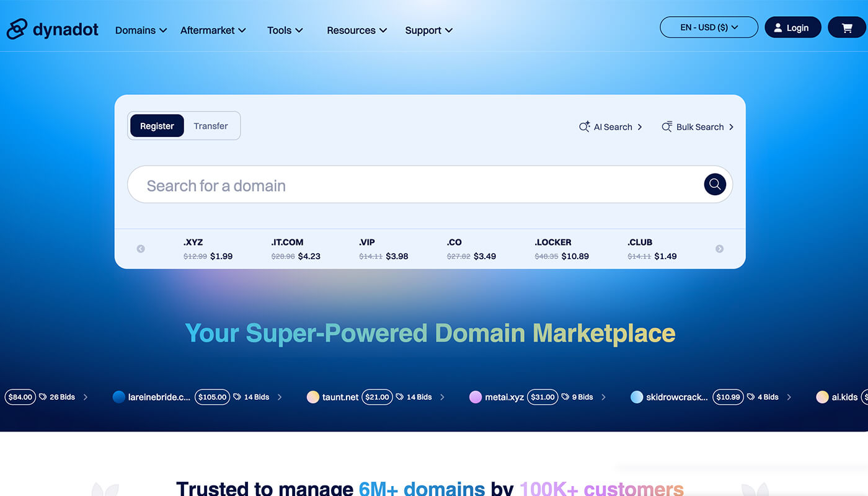868x496 pixels.
Task: Click the 9 Bids text
Action: coord(582,397)
